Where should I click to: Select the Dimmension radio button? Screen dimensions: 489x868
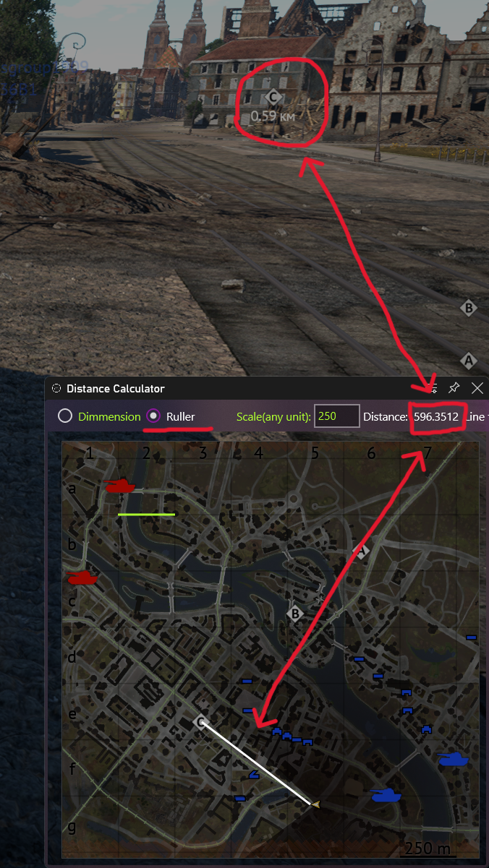pos(65,416)
